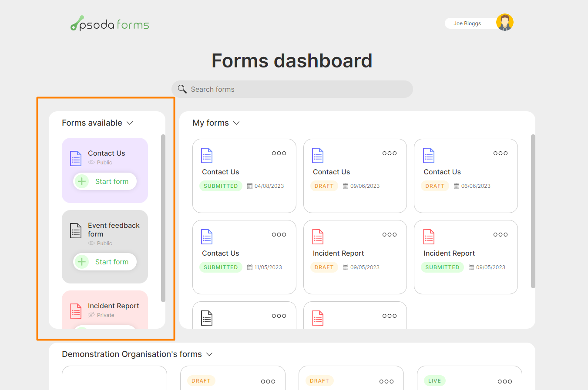Screen dimensions: 588x390
Task: Open options on first DRAFT organisation form card
Action: point(268,381)
